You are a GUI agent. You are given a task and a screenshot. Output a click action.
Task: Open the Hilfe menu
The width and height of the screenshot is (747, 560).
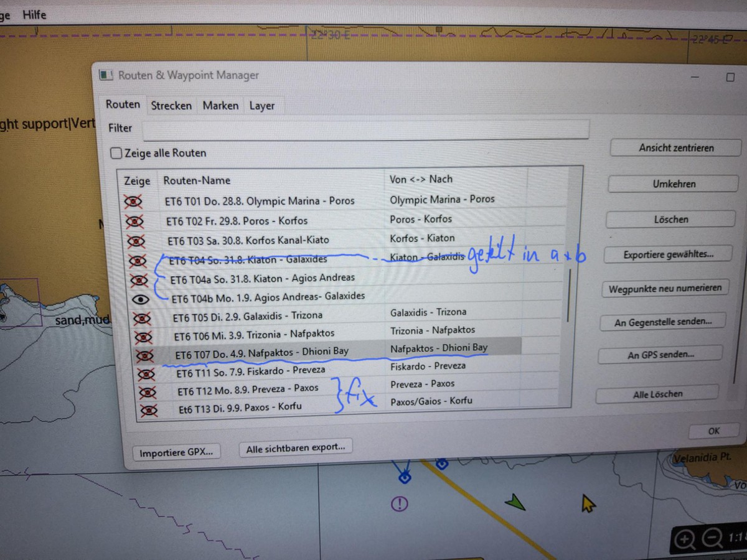34,15
